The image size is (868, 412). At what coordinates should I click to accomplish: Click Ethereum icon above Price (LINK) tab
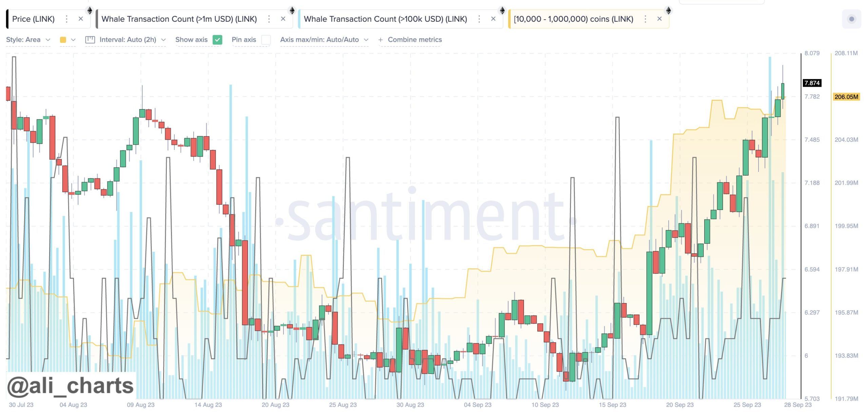click(90, 11)
